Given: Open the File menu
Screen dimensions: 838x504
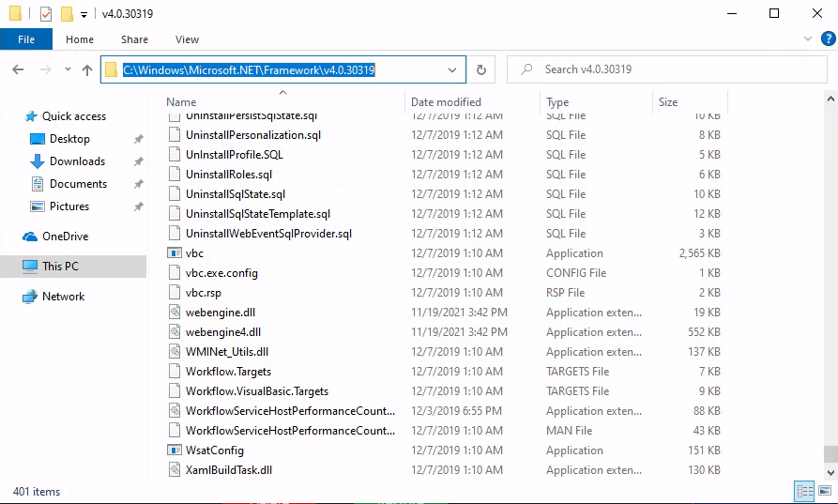Looking at the screenshot, I should point(26,39).
